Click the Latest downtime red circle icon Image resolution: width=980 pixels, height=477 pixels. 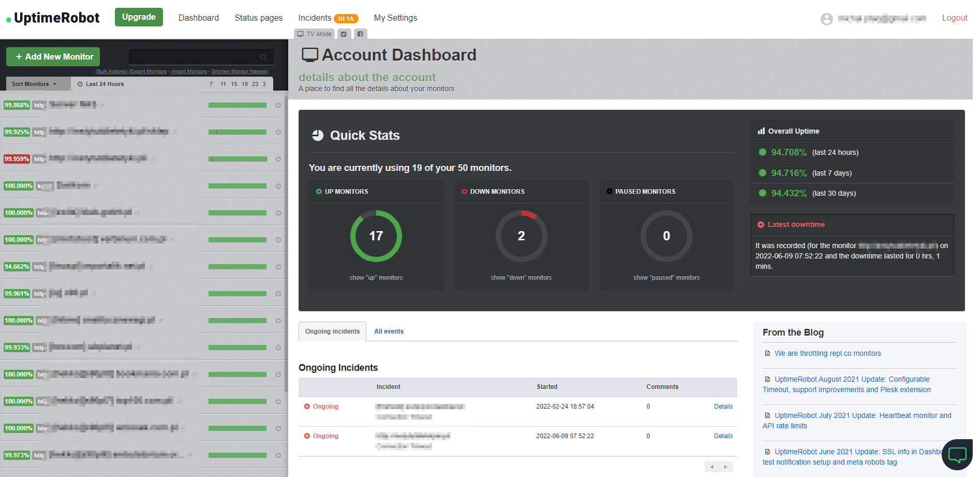761,224
